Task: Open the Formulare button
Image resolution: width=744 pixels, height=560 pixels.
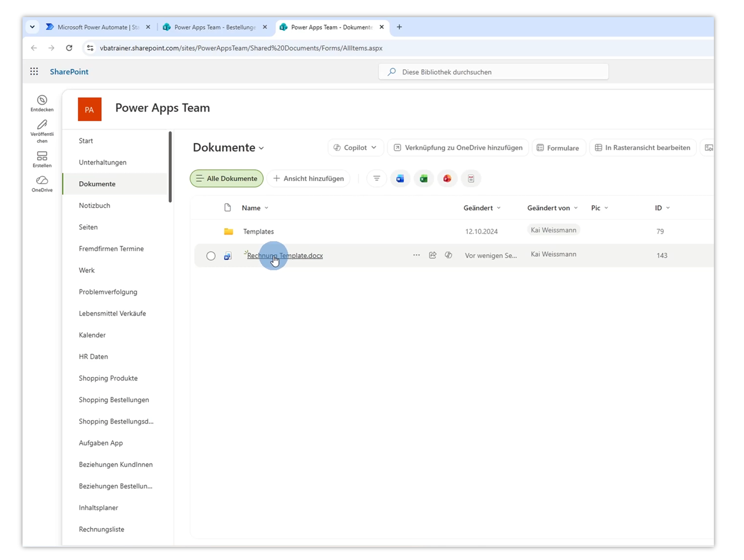Action: coord(558,148)
